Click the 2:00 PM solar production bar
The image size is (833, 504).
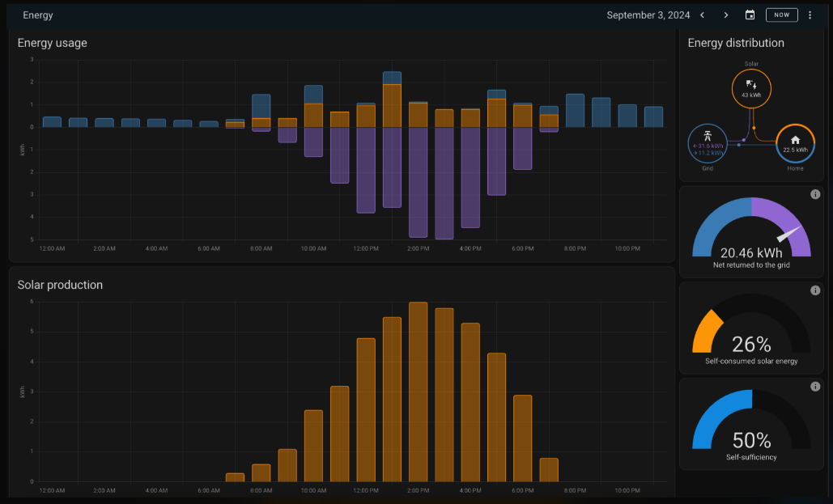(x=418, y=392)
